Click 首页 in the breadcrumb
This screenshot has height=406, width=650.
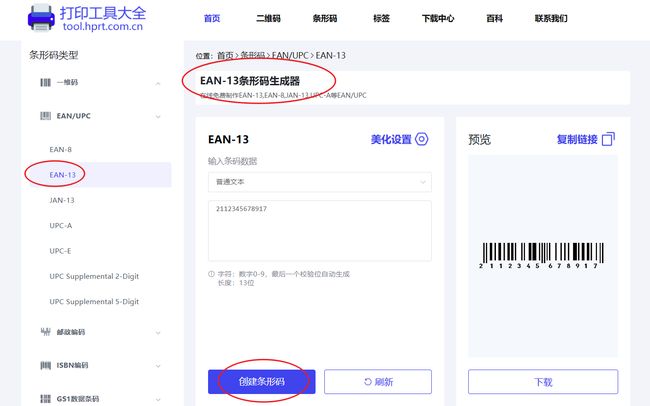click(x=226, y=55)
